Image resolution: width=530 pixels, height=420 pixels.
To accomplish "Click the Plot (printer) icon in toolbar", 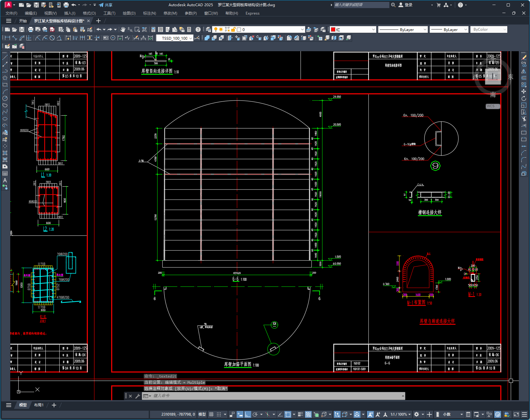I will tap(30, 29).
